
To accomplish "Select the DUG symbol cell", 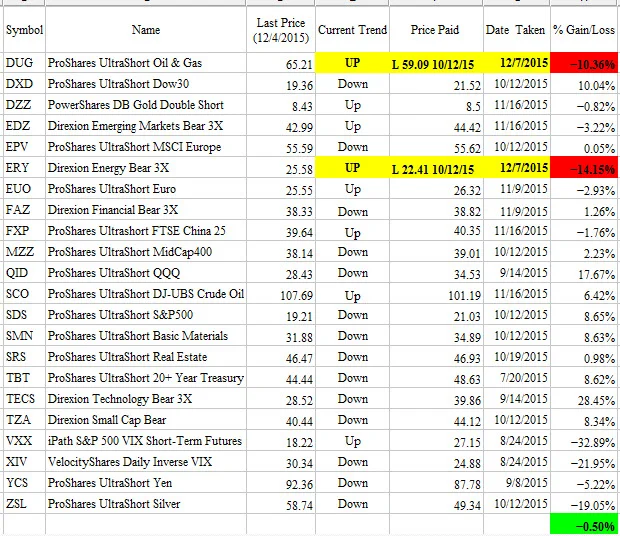I will pos(24,63).
